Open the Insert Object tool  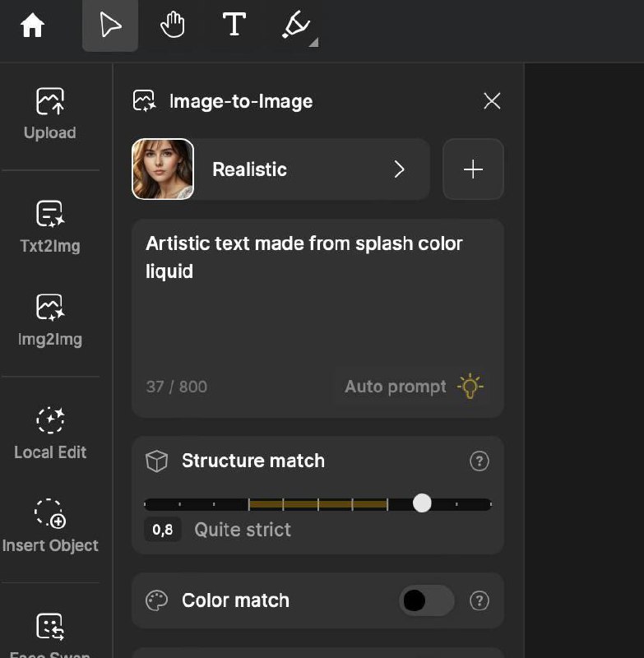(x=50, y=526)
